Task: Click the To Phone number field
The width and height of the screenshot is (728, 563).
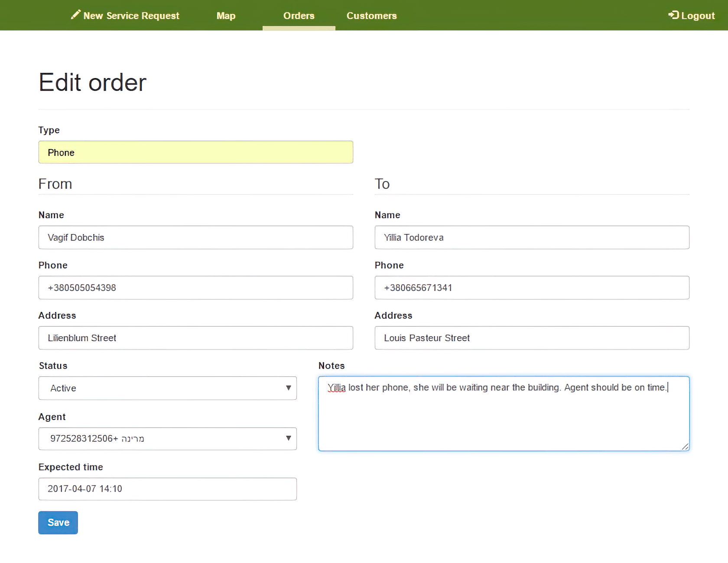Action: [532, 288]
